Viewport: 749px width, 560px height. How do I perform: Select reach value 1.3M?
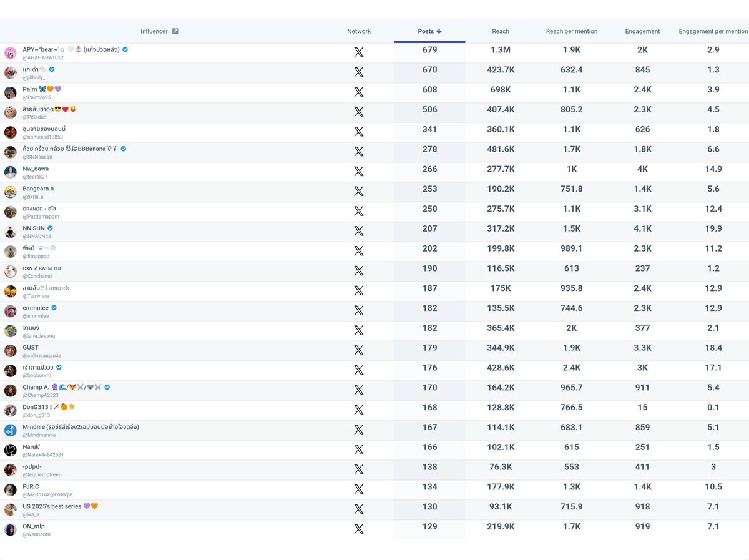pos(501,50)
